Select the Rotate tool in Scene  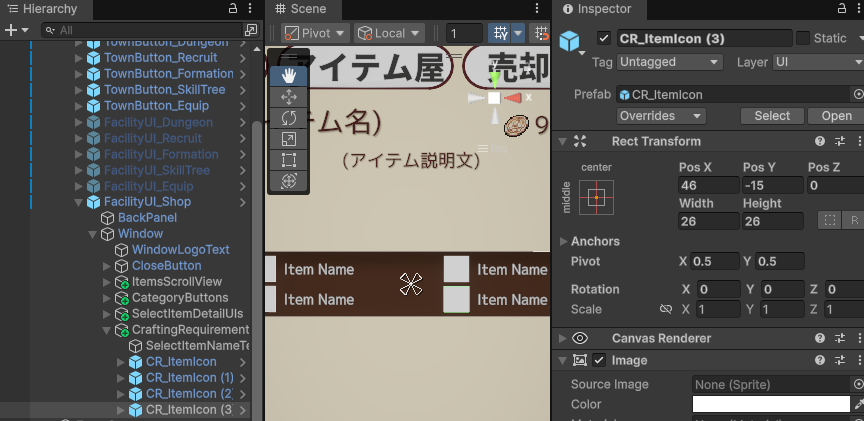pos(289,117)
